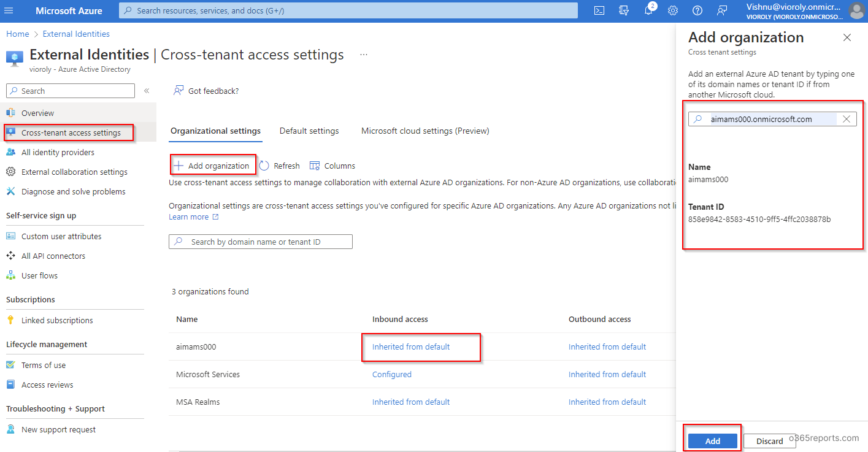This screenshot has height=452, width=868.
Task: Clear the aimams000 domain search field
Action: pos(847,119)
